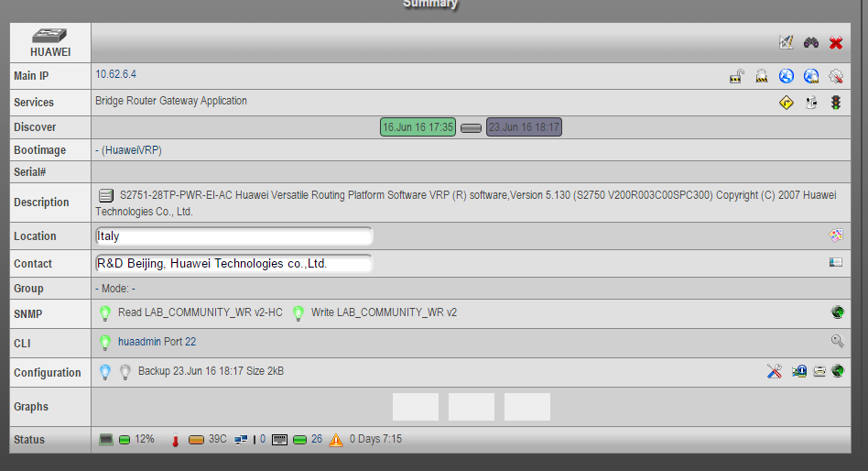Click the green interface bar beside 26
Image resolution: width=868 pixels, height=471 pixels.
[299, 440]
